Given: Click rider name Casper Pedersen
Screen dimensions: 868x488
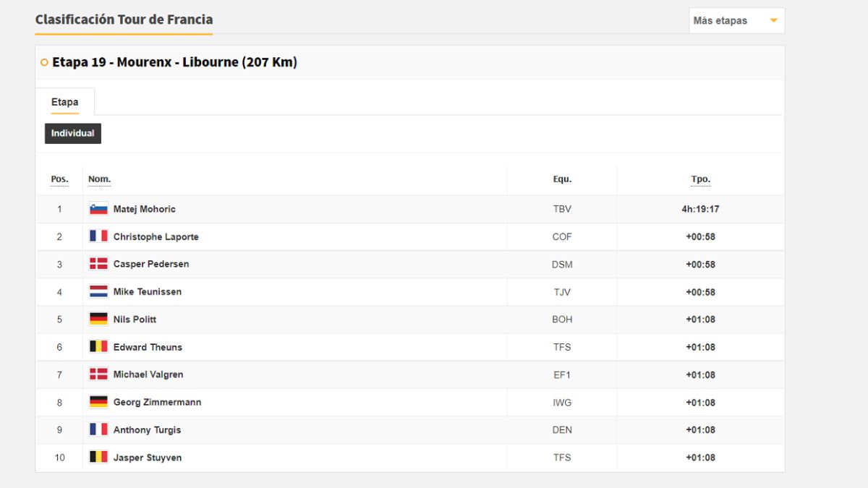Looking at the screenshot, I should 151,265.
